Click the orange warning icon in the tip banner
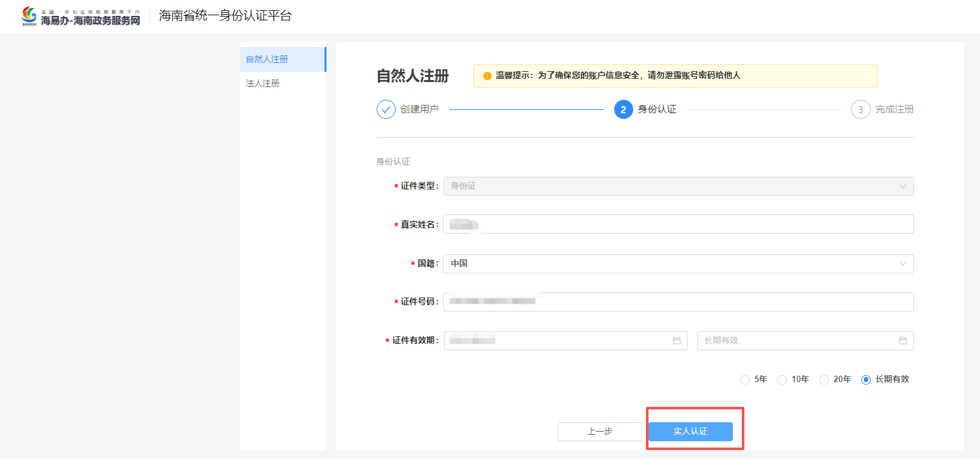This screenshot has height=459, width=980. pos(486,76)
